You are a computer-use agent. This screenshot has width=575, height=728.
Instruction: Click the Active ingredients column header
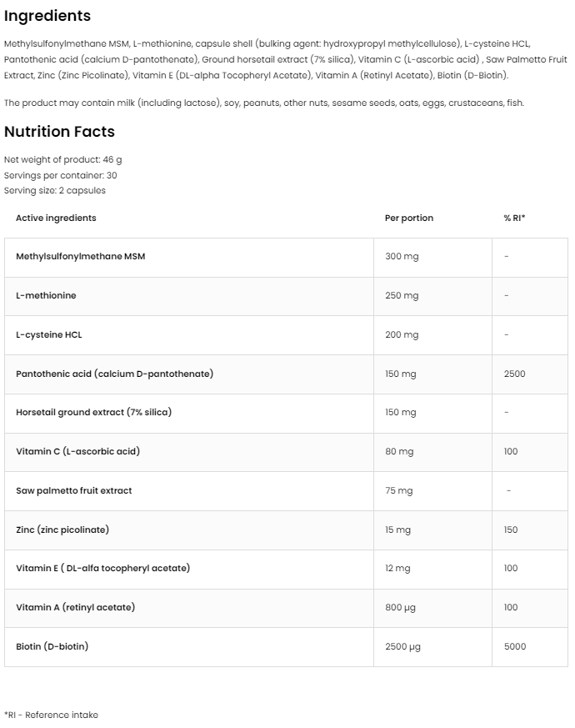56,218
